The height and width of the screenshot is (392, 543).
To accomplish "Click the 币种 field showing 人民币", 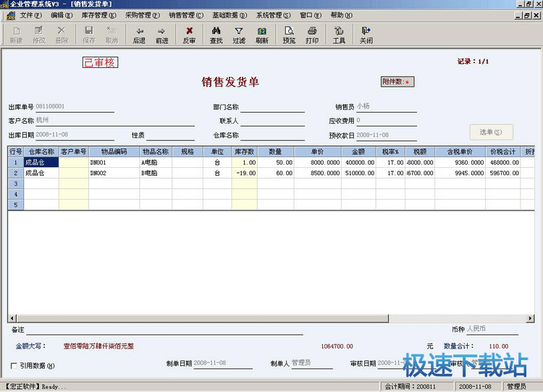I will [x=492, y=329].
